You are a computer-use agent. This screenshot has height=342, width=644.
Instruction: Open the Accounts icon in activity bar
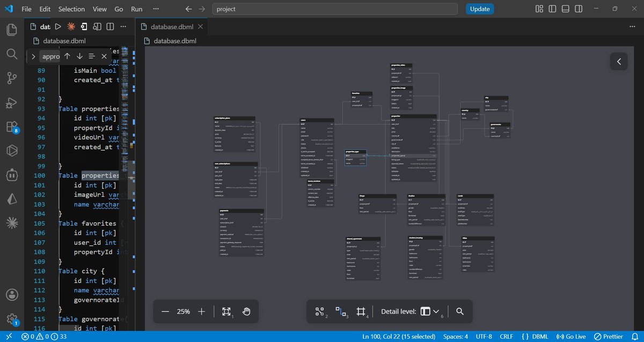(x=12, y=295)
